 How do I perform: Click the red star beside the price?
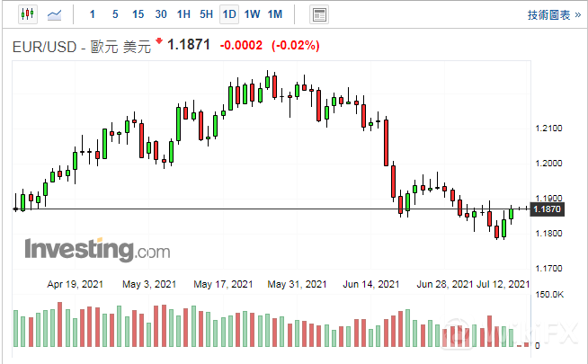159,41
